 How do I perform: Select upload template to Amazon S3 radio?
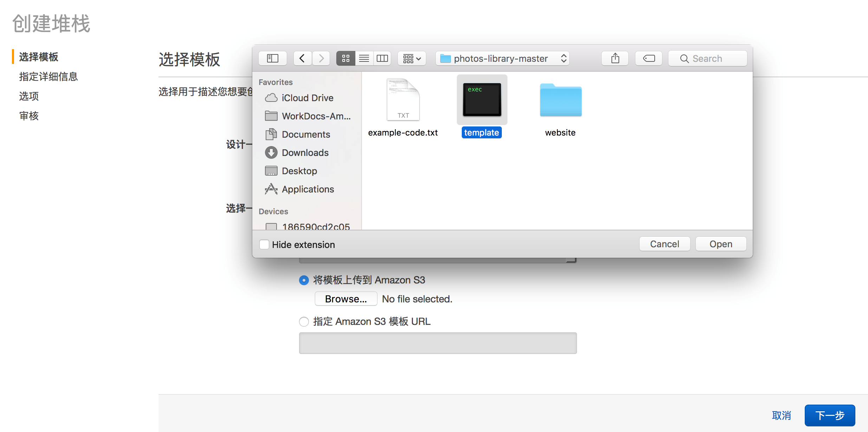pos(304,280)
